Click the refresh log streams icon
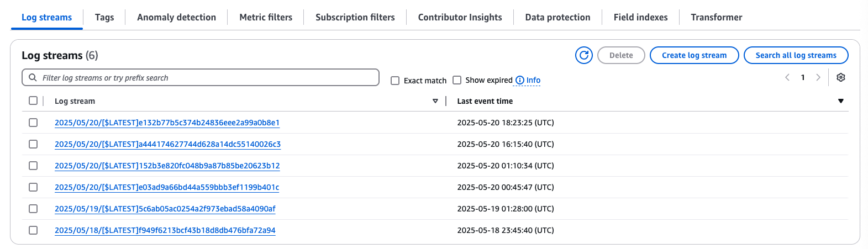 [584, 55]
